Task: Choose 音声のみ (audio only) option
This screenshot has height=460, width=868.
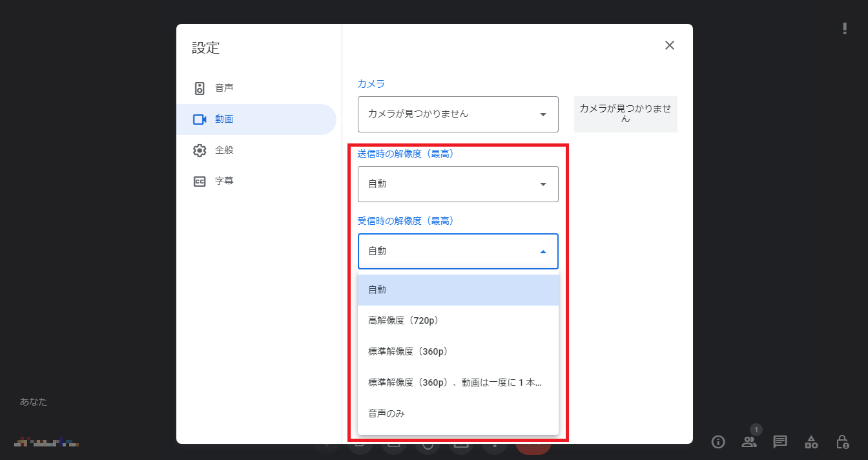Action: click(x=458, y=413)
